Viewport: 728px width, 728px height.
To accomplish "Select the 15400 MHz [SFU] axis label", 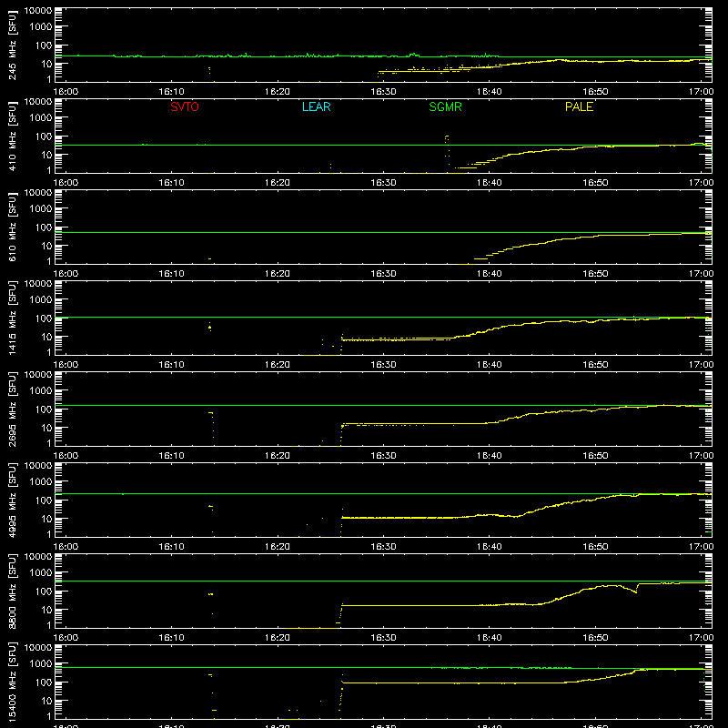I will 13,682.
